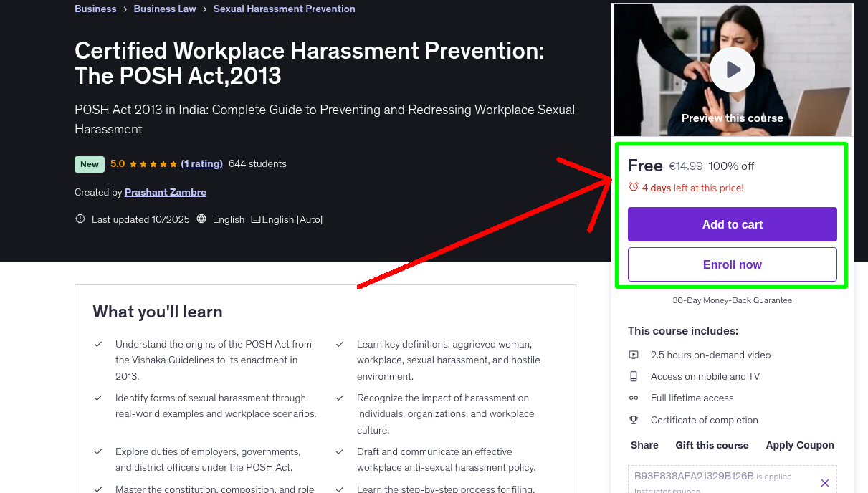Screen dimensions: 868x493
Task: Play the course preview video
Action: point(732,69)
